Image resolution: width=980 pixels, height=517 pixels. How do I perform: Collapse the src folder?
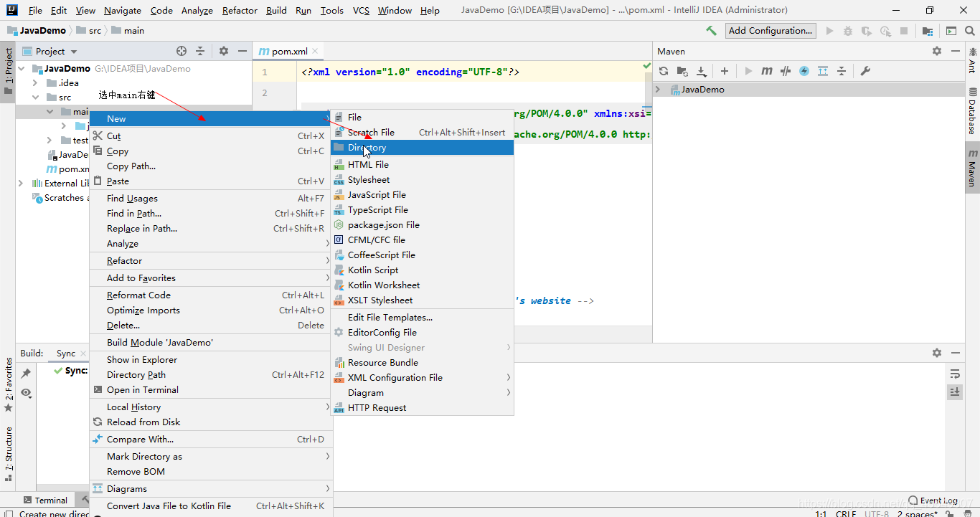(35, 98)
